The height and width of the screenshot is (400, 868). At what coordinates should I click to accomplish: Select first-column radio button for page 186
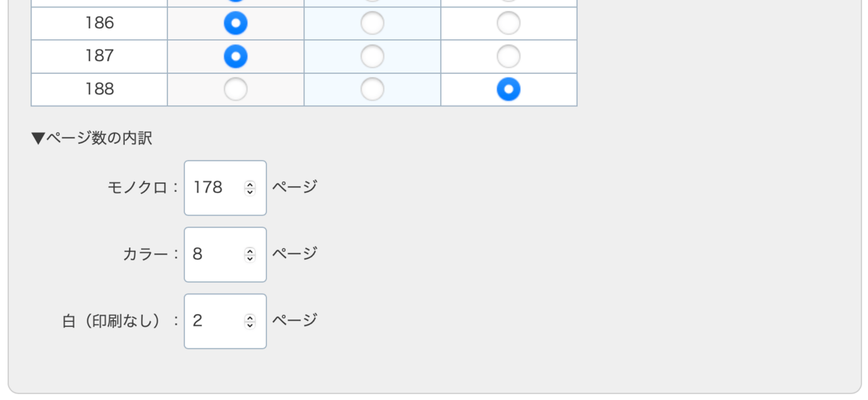(236, 24)
